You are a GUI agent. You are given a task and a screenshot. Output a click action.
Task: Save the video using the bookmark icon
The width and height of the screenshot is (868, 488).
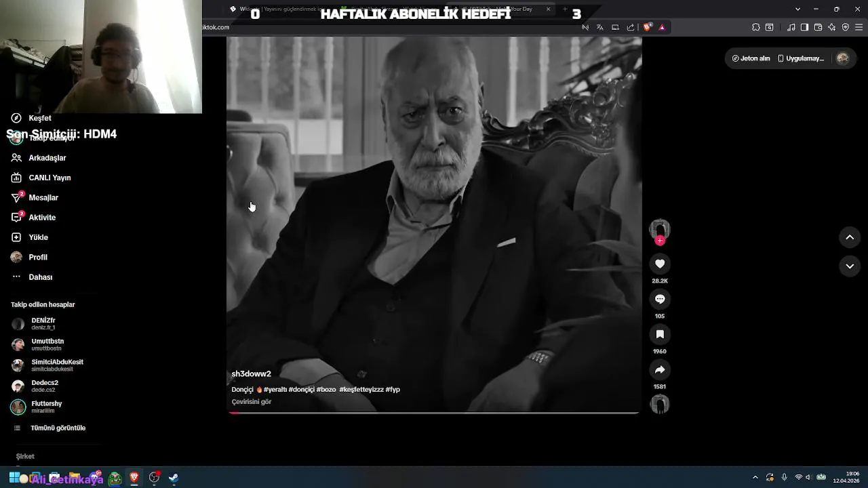(660, 334)
